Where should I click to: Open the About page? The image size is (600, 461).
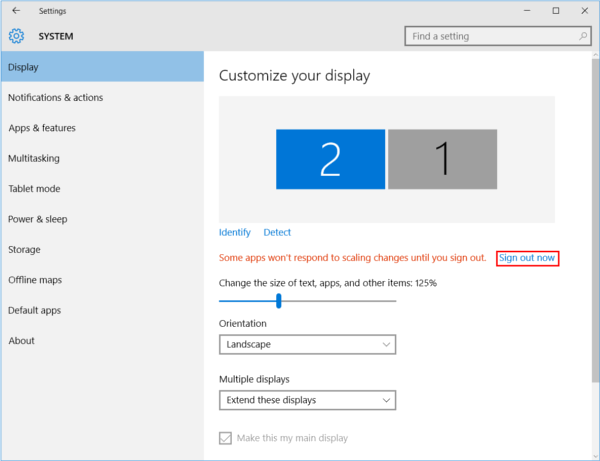pyautogui.click(x=103, y=340)
